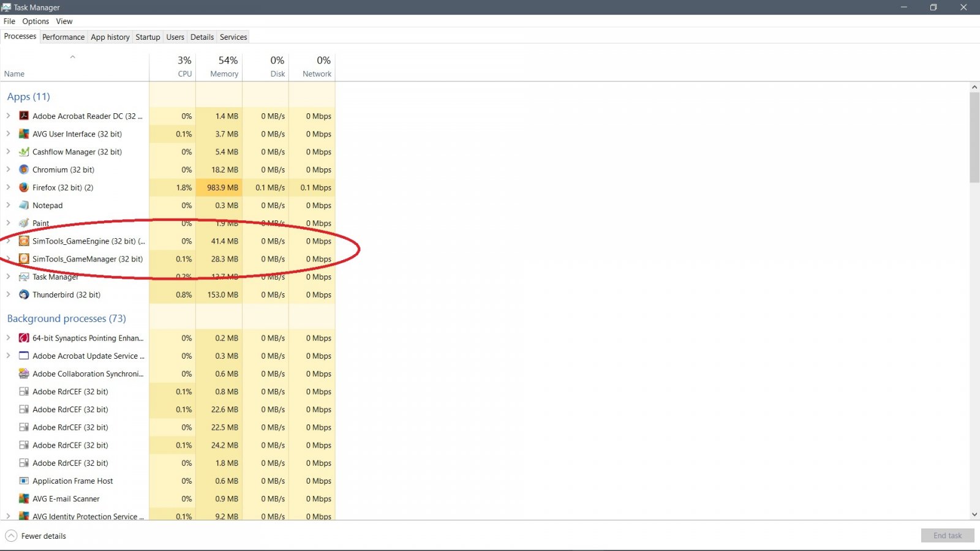
Task: Expand the AVG User Interface entry
Action: 8,133
